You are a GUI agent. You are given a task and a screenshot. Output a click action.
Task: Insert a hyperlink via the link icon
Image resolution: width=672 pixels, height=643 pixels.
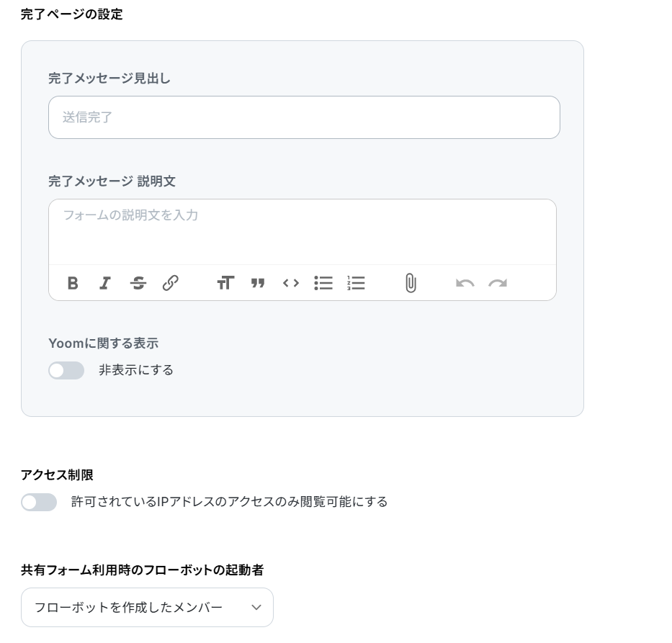[170, 283]
